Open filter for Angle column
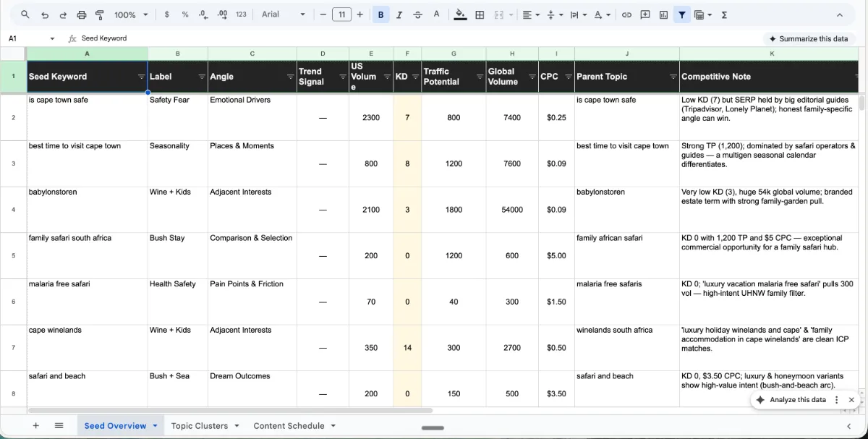The height and width of the screenshot is (439, 868). coord(291,77)
